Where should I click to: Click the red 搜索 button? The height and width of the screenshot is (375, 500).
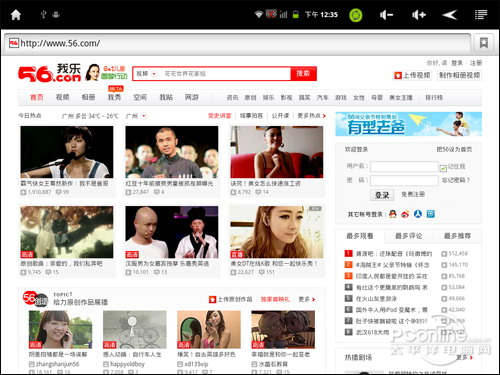(x=303, y=74)
